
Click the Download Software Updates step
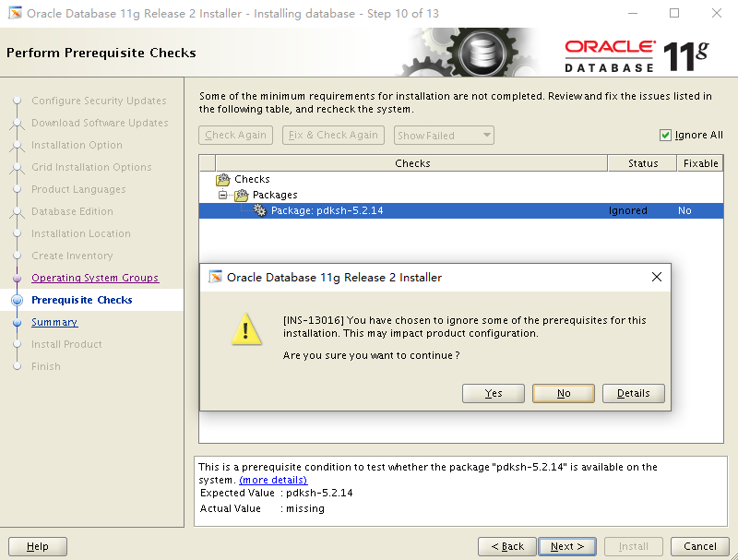click(x=100, y=123)
